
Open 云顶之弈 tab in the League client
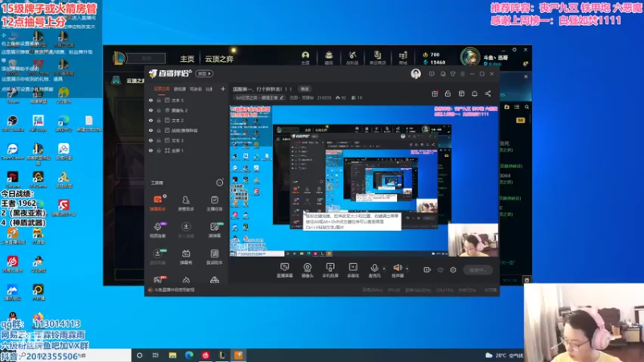(219, 59)
